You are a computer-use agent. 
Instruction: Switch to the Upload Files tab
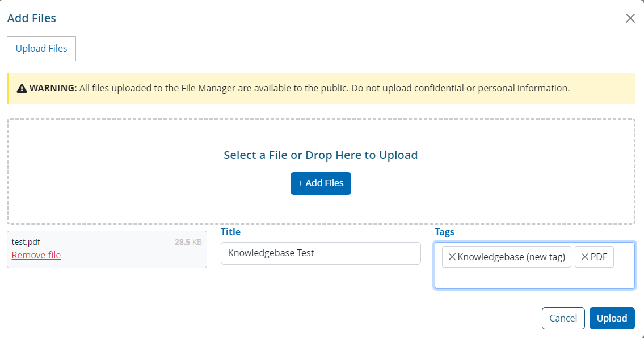tap(41, 49)
